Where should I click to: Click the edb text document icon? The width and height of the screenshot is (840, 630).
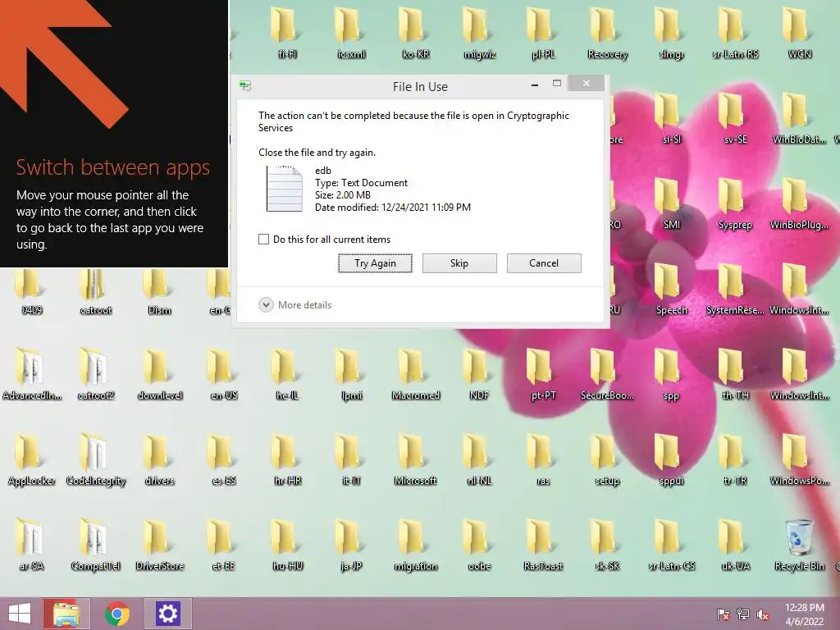[285, 189]
